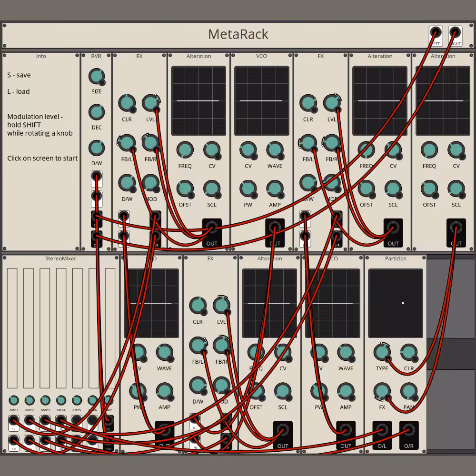Click the StereoMixer 1R input jack
476x476 pixels.
(x=14, y=440)
